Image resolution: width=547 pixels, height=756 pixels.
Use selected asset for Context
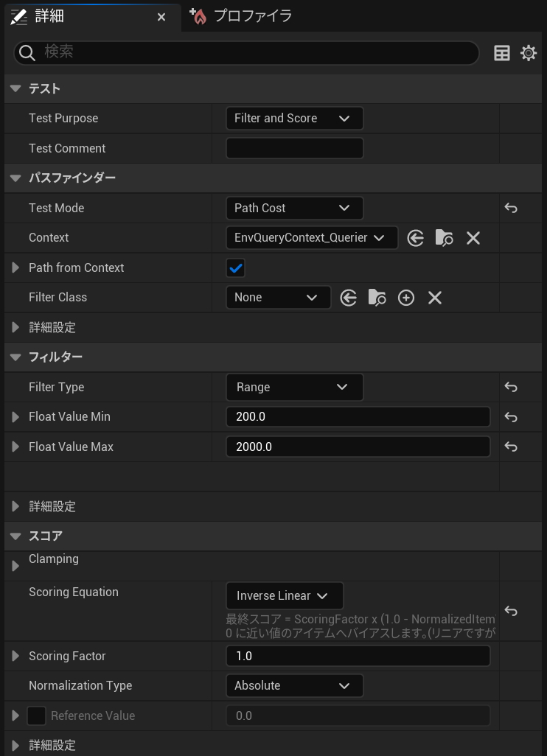click(416, 238)
